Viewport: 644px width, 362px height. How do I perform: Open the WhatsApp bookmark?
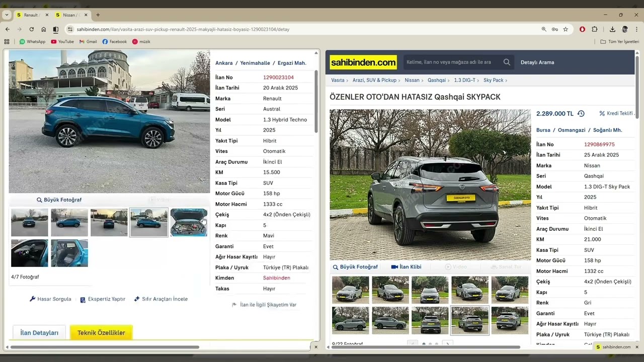[32, 42]
